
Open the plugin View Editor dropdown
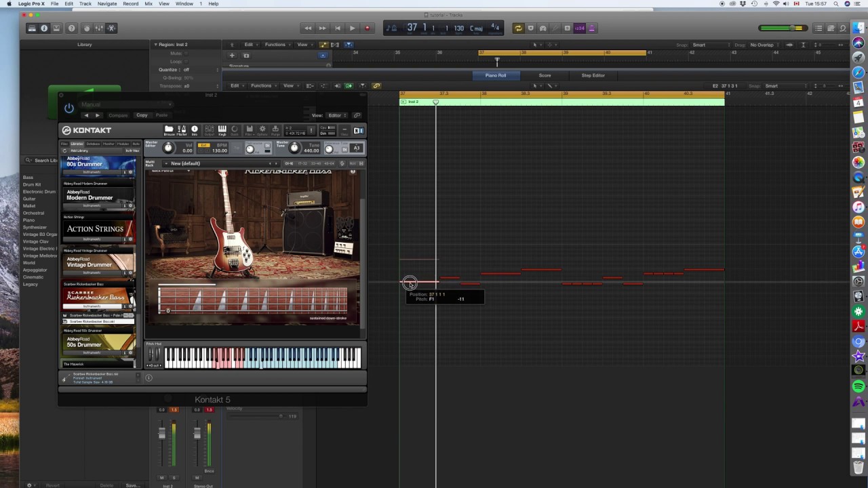click(337, 115)
